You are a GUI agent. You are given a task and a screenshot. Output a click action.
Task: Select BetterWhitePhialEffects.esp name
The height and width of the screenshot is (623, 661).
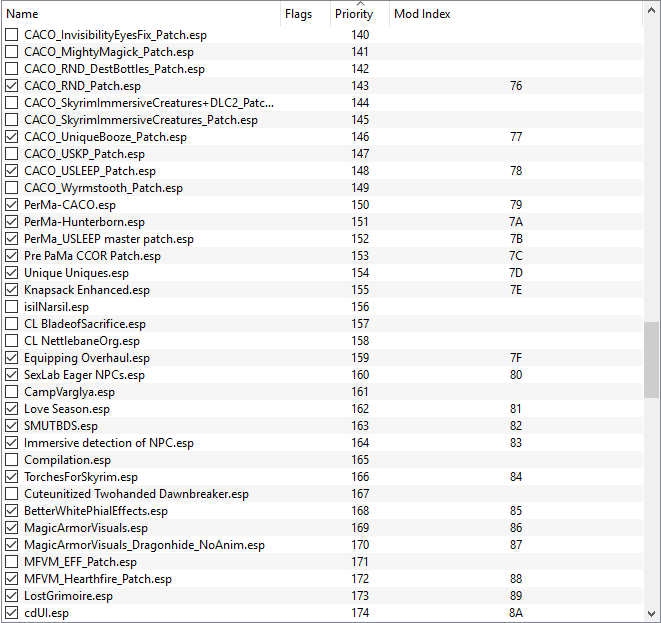[96, 511]
